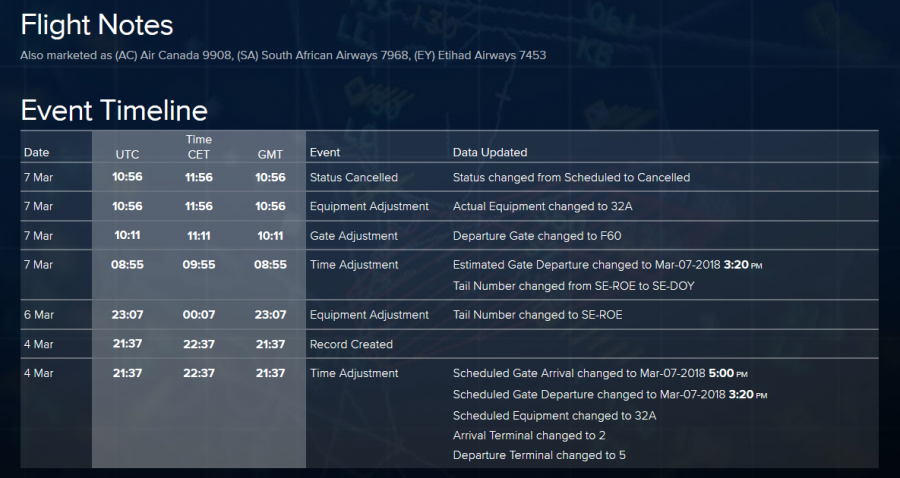
Task: Click the Data Updated column header
Action: pos(490,153)
